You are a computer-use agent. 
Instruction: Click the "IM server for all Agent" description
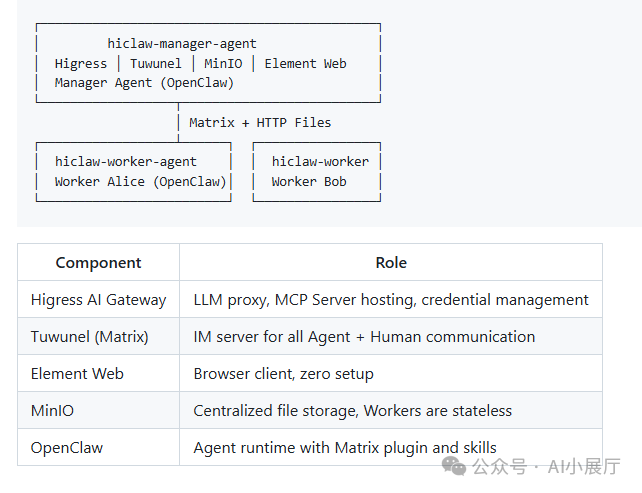click(364, 337)
